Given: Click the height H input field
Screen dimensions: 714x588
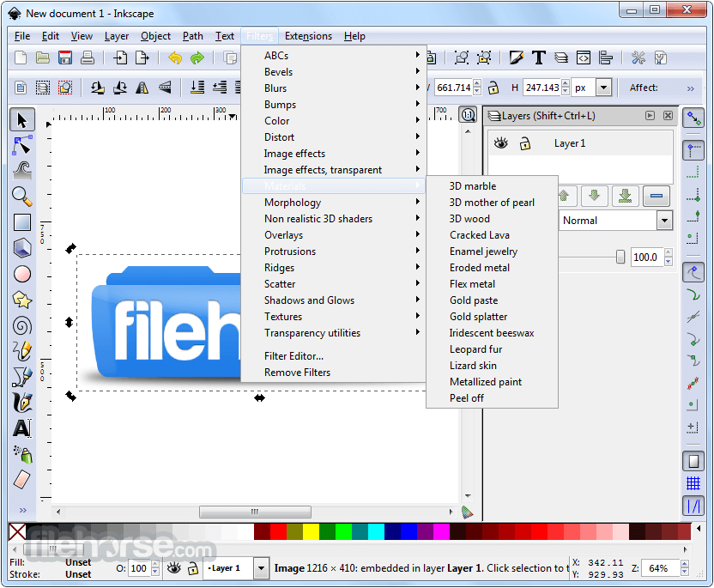Looking at the screenshot, I should tap(542, 88).
